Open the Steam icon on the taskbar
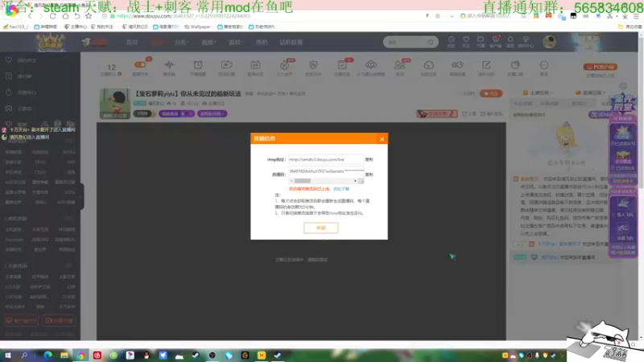This screenshot has height=362, width=644. 196,356
